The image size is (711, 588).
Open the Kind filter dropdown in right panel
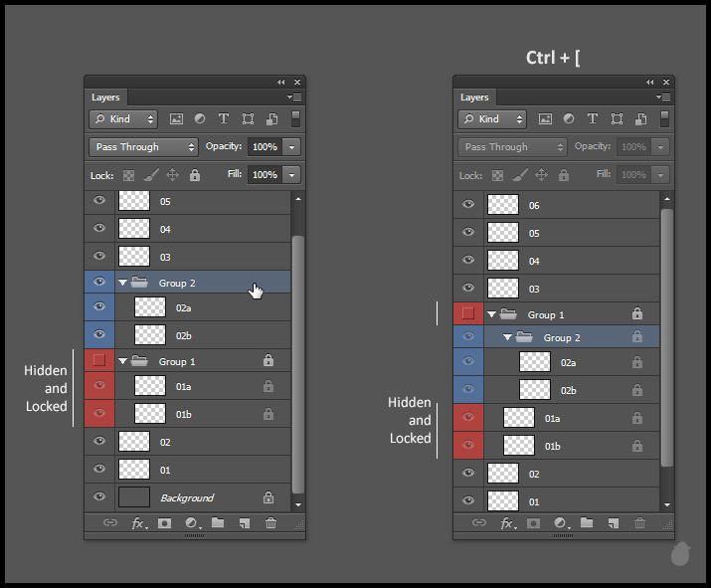pos(491,118)
